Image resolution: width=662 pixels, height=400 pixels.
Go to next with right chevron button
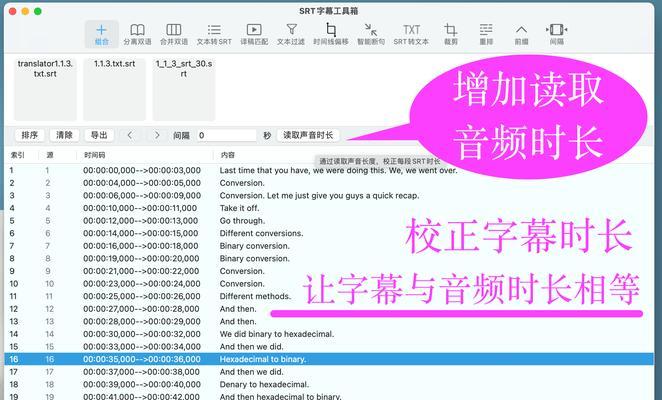157,135
